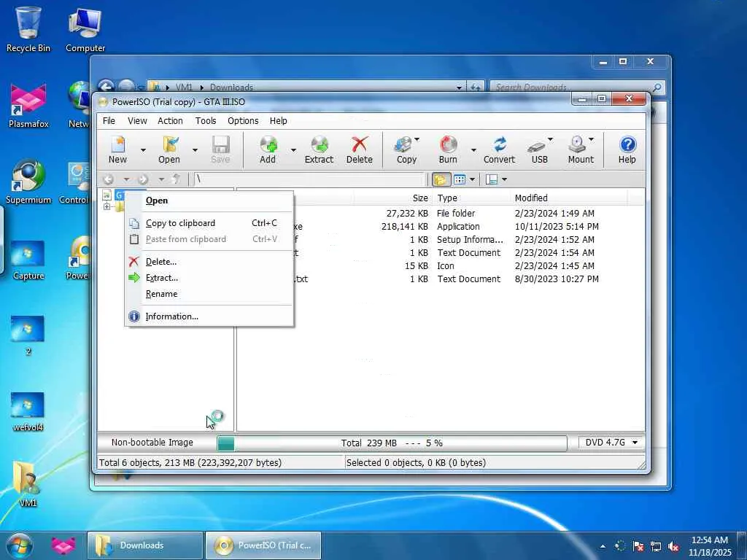Open the dropdown arrow above Mount

point(591,139)
